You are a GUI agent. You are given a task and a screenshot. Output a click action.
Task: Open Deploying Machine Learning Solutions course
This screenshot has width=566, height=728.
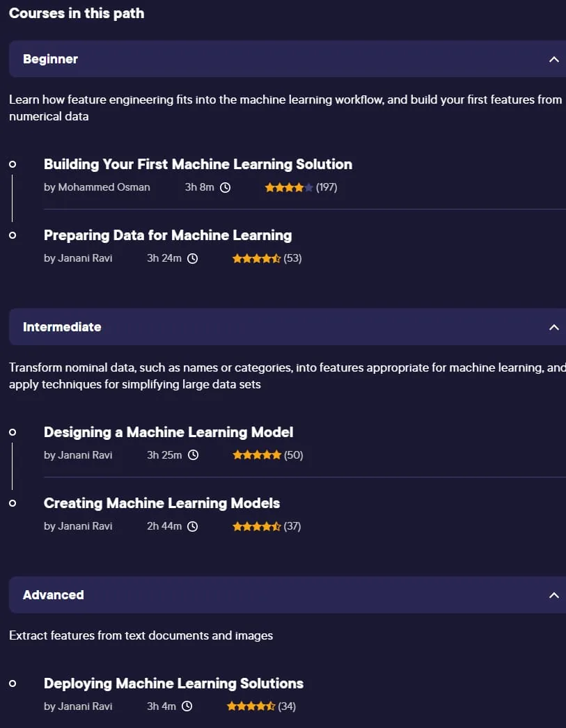tap(173, 683)
